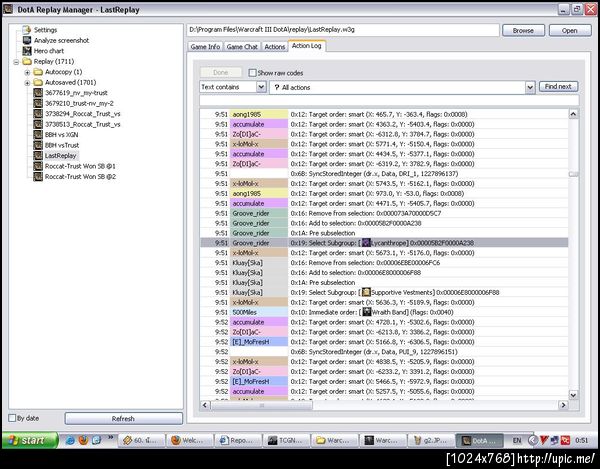Click the 500Miles Immediate order row
Screen dimensions: 600x469
(384, 312)
